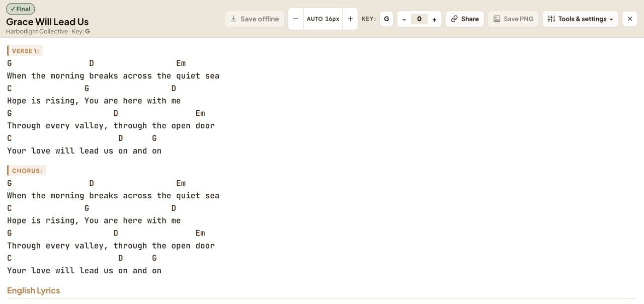Click the Save offline button
The image size is (644, 304).
(255, 19)
